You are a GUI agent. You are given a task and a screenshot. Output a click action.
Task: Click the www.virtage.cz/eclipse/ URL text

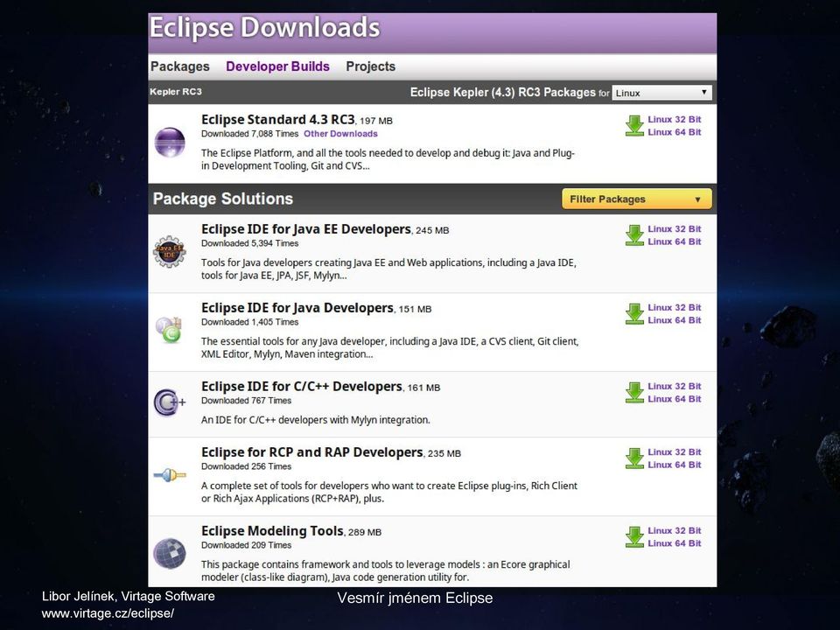[108, 613]
